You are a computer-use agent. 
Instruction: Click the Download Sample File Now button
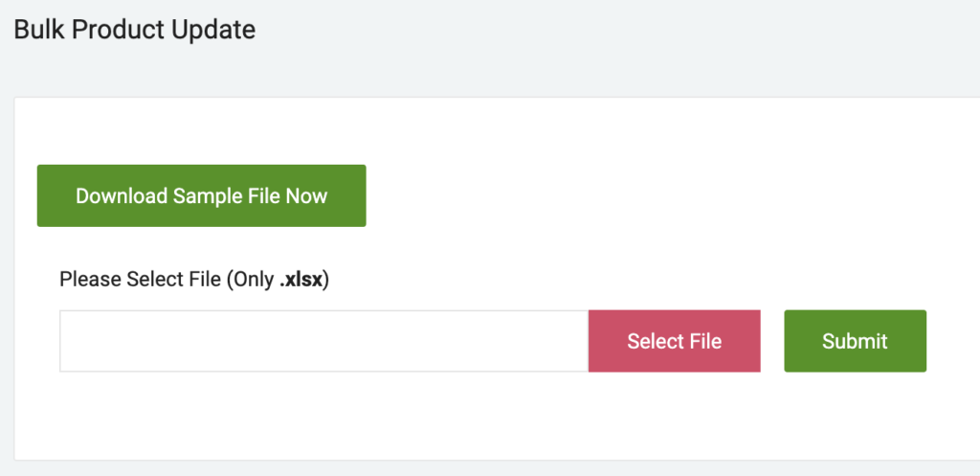(x=201, y=196)
